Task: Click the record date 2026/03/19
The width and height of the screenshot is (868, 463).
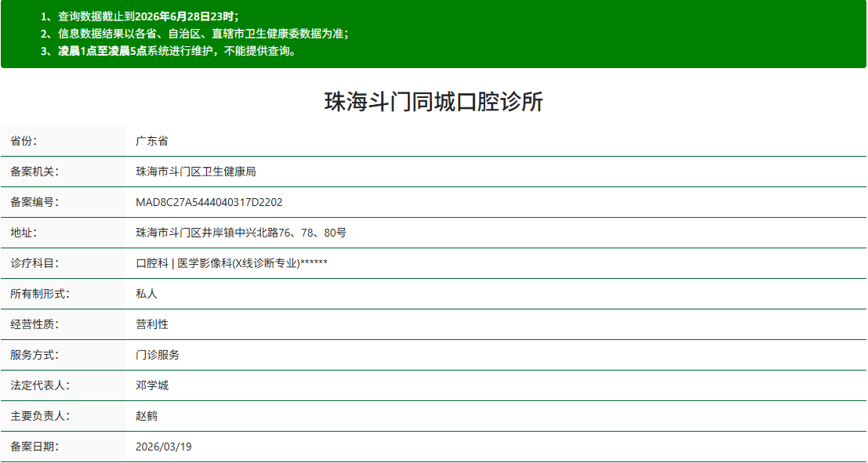Action: (x=163, y=447)
